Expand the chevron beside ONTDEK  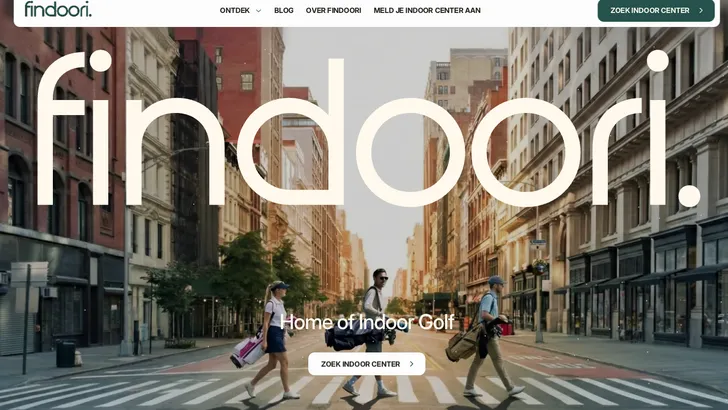(x=259, y=11)
